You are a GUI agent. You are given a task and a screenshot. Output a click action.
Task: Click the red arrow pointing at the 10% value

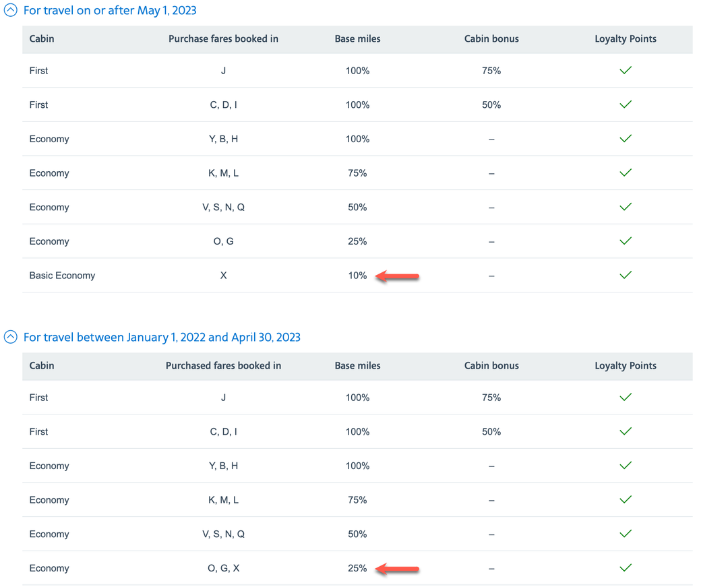398,276
